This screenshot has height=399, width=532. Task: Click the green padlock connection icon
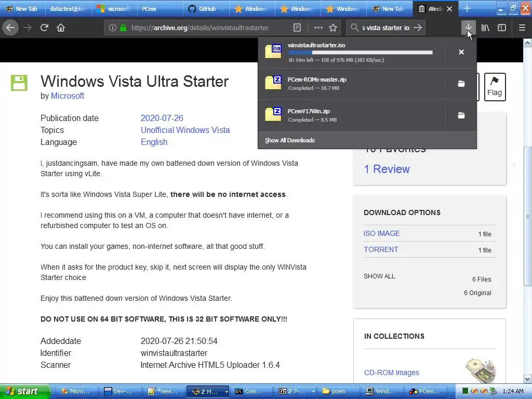click(x=123, y=28)
